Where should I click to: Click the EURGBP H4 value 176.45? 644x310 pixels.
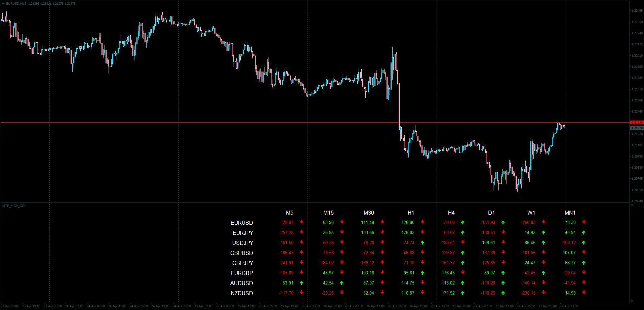[x=448, y=273]
